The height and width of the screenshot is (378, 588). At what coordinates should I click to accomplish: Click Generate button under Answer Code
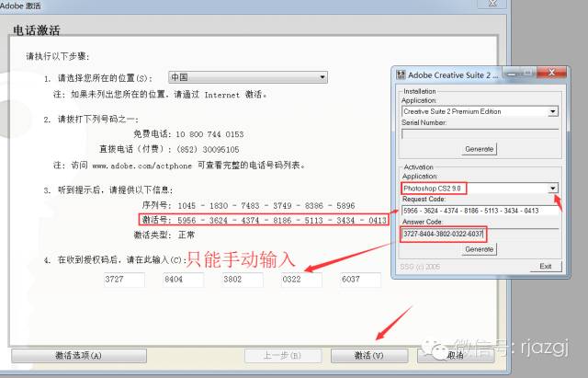click(x=480, y=249)
